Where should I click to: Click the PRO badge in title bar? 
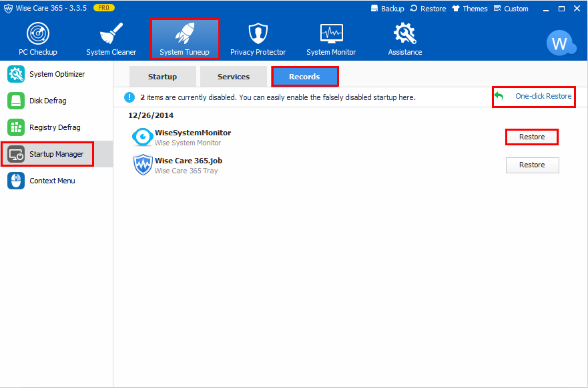[x=104, y=8]
